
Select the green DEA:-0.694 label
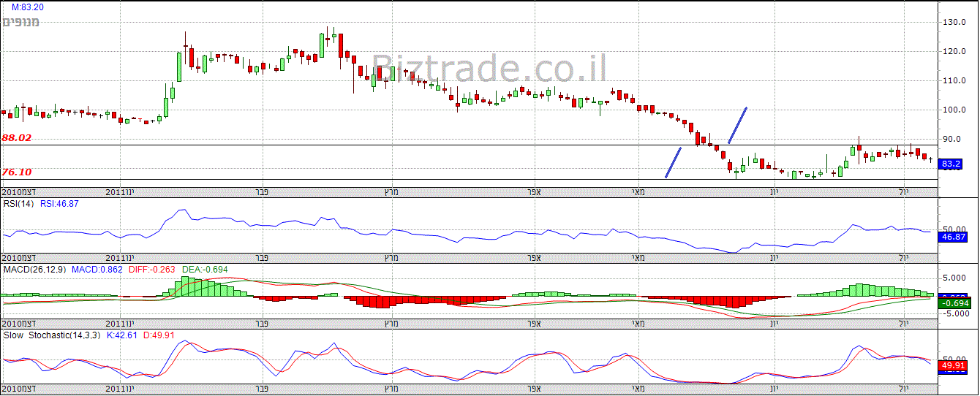click(205, 270)
